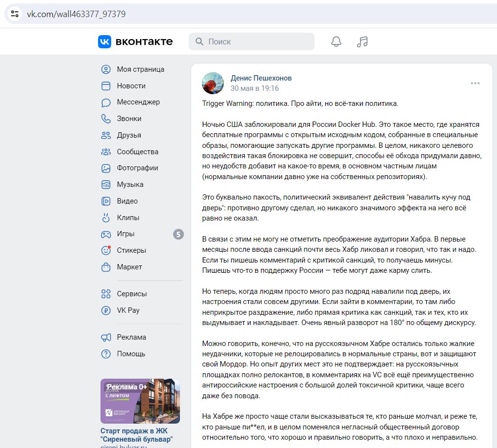Click the Игры gamepad icon
The height and width of the screenshot is (448, 497).
point(106,234)
